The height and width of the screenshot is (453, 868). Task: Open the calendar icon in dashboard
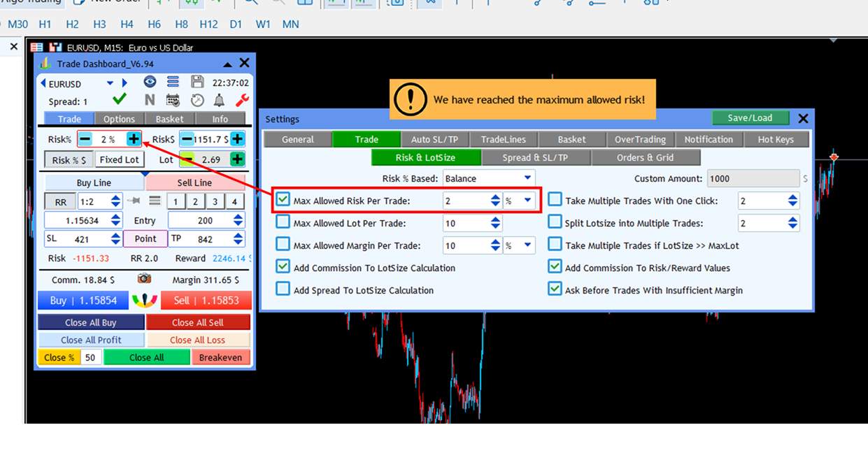pos(173,100)
